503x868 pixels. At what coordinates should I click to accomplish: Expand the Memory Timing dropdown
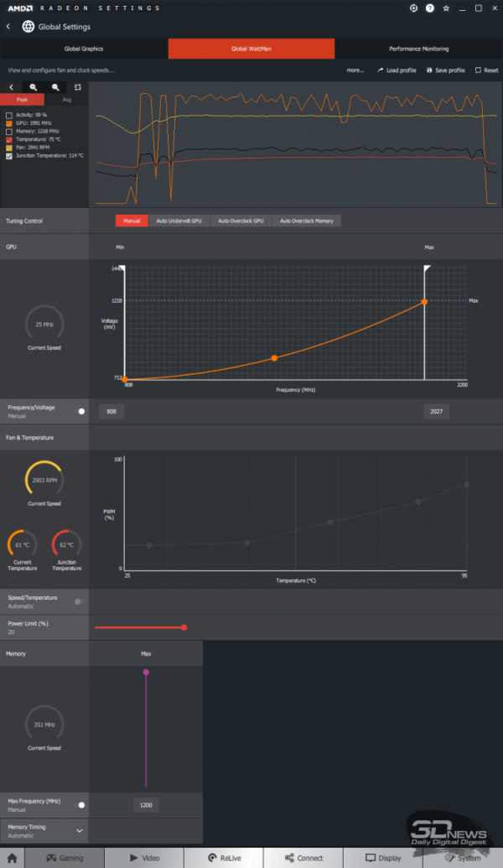click(x=80, y=831)
